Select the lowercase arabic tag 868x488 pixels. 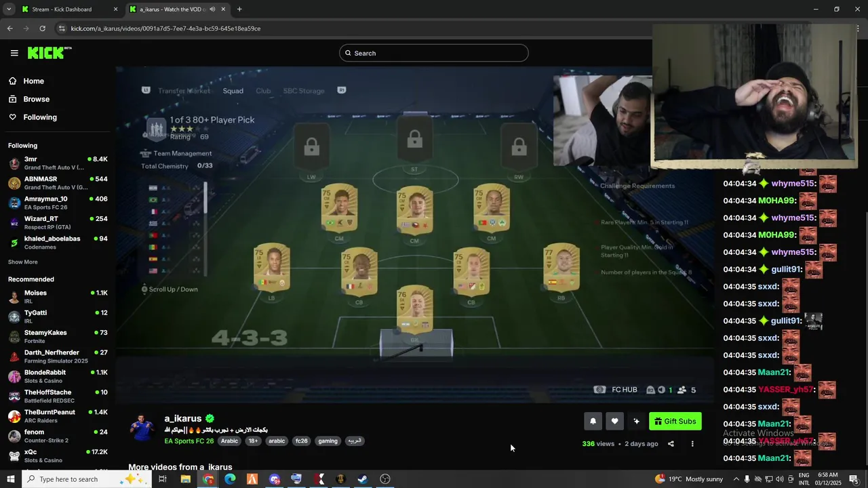277,441
